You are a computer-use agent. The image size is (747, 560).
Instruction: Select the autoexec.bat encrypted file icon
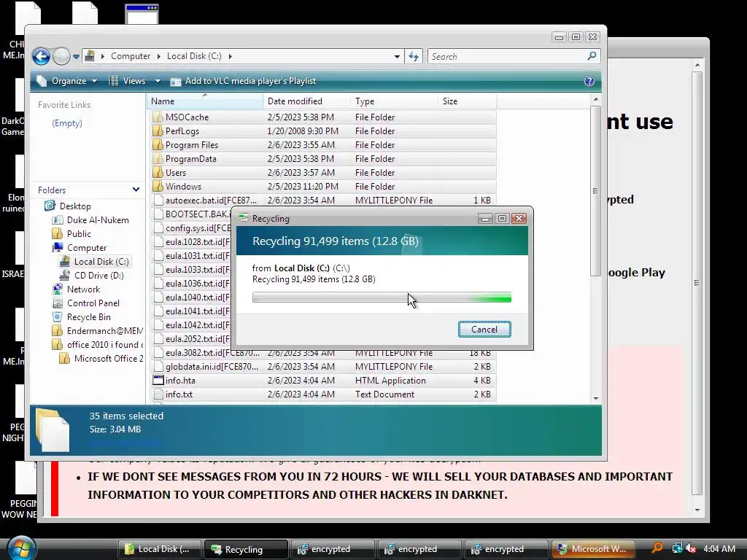(x=158, y=200)
